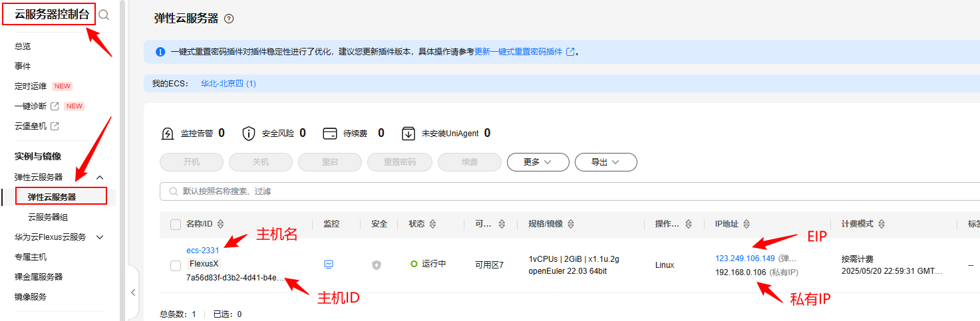Open 裸金属服务器 in the sidebar
980x321 pixels.
pos(39,277)
